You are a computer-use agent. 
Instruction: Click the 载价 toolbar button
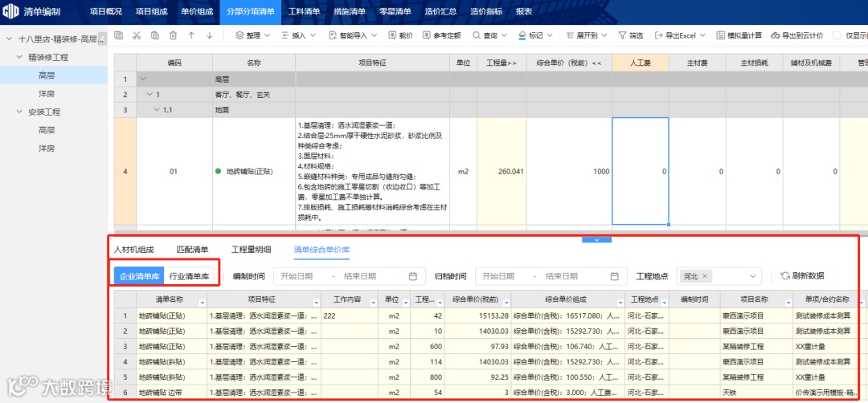tap(400, 35)
